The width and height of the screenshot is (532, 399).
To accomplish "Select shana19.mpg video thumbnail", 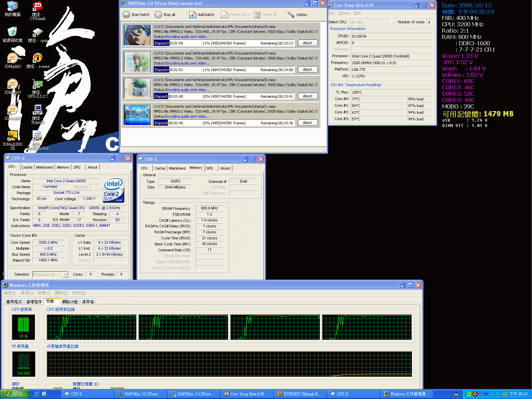I will [x=137, y=62].
